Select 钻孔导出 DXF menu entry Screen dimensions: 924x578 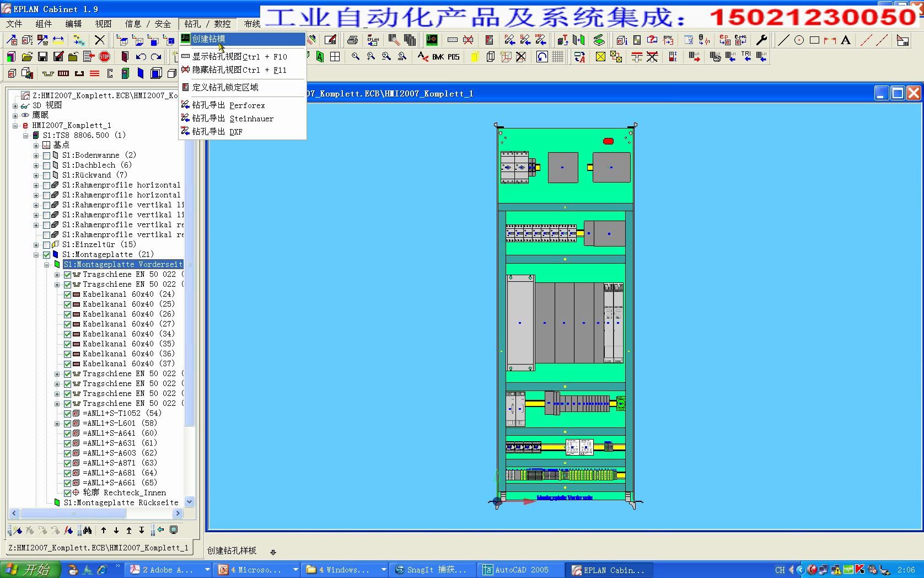pyautogui.click(x=243, y=132)
